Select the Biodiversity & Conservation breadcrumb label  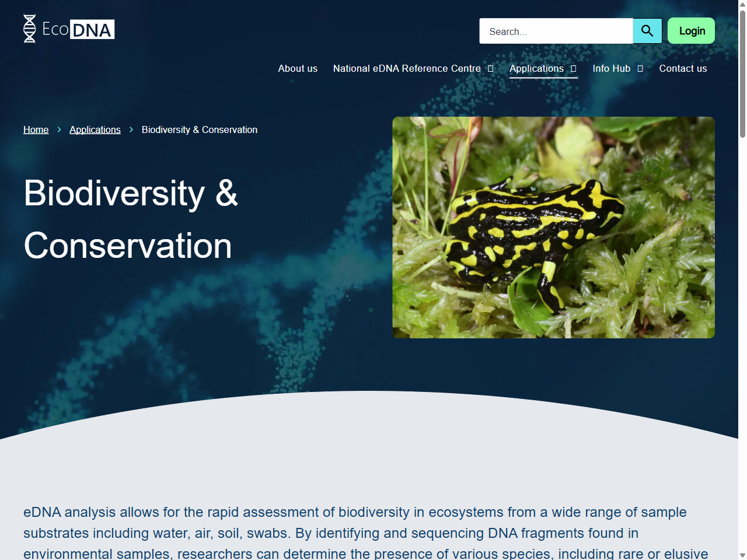(199, 129)
